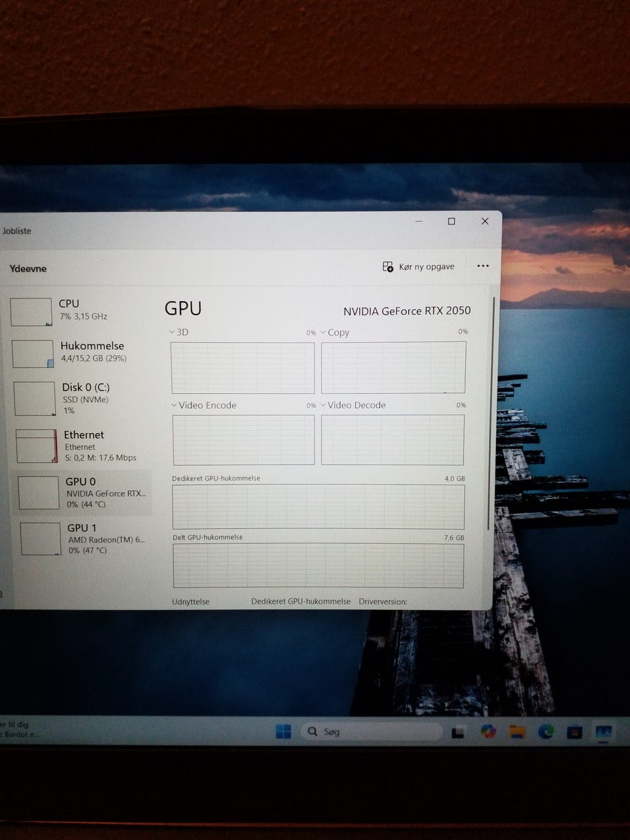The image size is (630, 840).
Task: Launch Copilot from the taskbar
Action: [488, 731]
